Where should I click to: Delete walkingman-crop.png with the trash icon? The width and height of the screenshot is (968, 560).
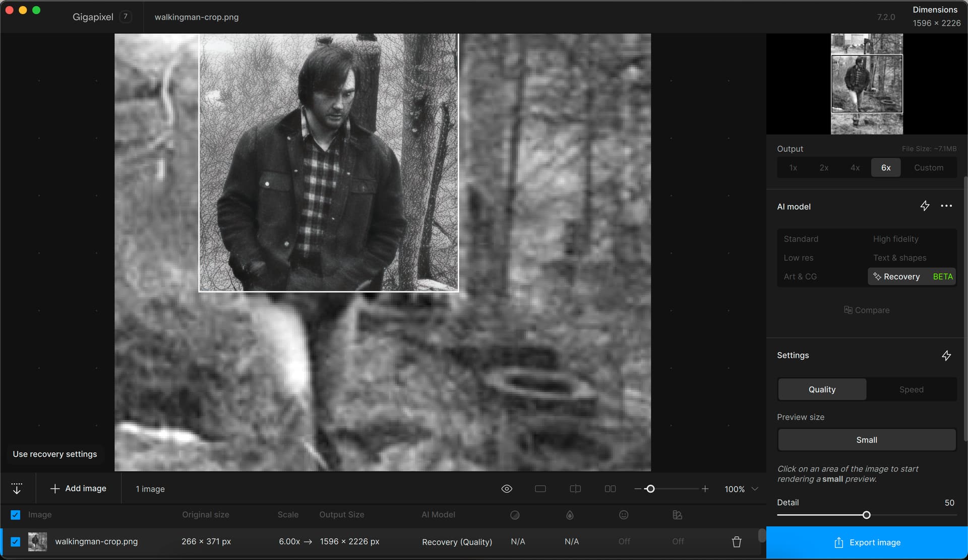(736, 542)
